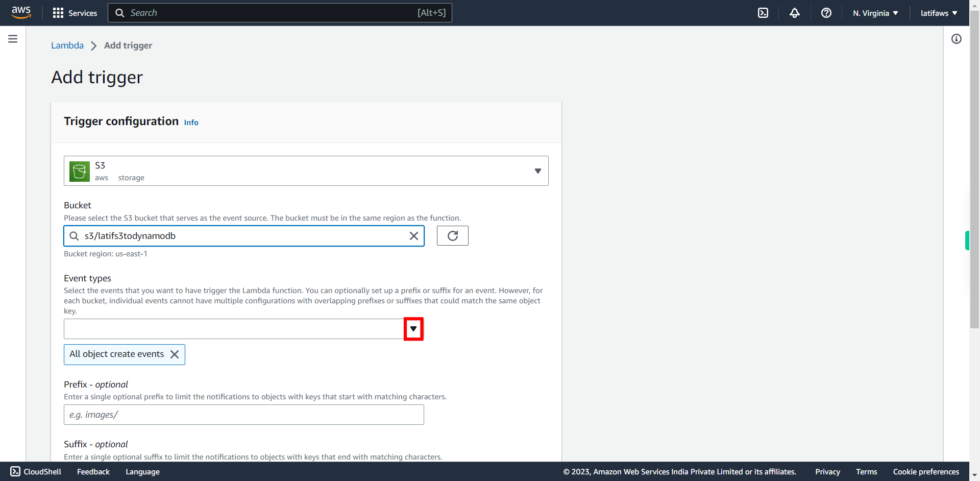Open the Trigger configuration Info link
980x481 pixels.
[x=191, y=123]
